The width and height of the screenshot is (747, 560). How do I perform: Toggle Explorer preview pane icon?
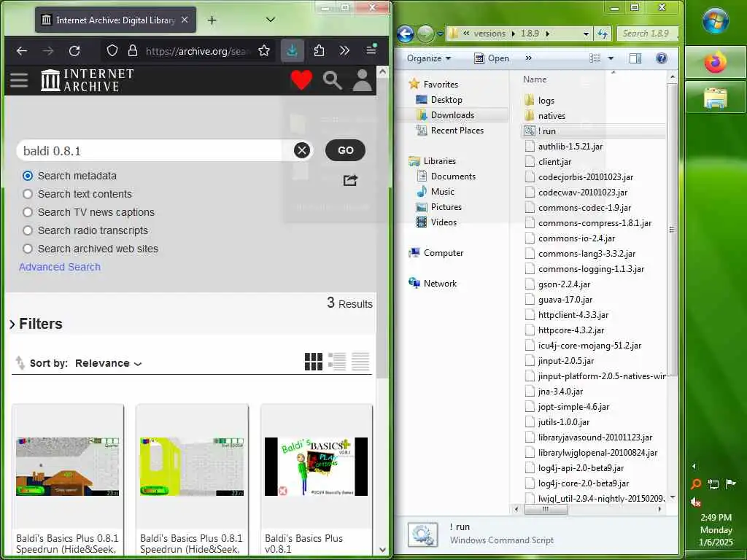(x=635, y=58)
